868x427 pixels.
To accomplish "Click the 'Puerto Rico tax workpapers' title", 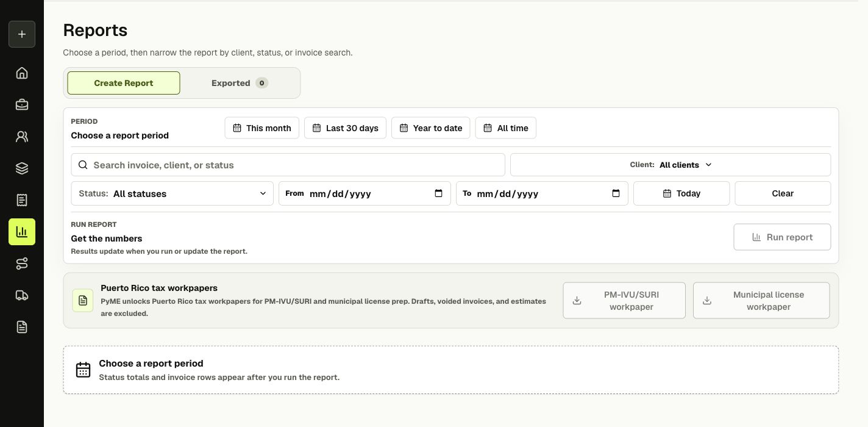I will pos(159,288).
